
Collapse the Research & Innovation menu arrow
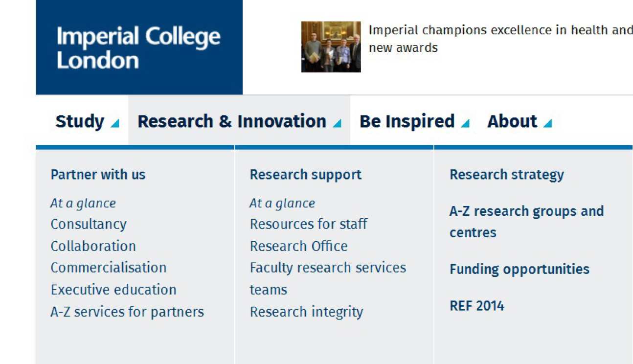337,123
